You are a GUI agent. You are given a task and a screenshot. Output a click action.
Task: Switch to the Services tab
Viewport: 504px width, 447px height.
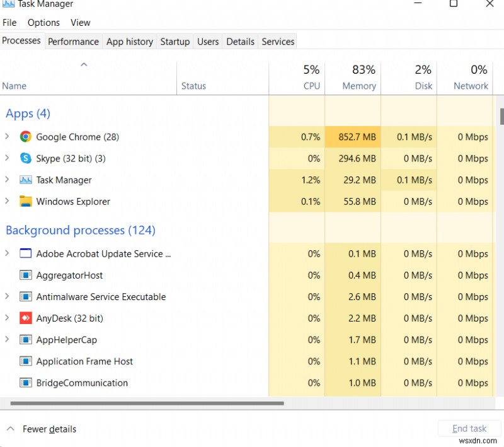coord(277,42)
